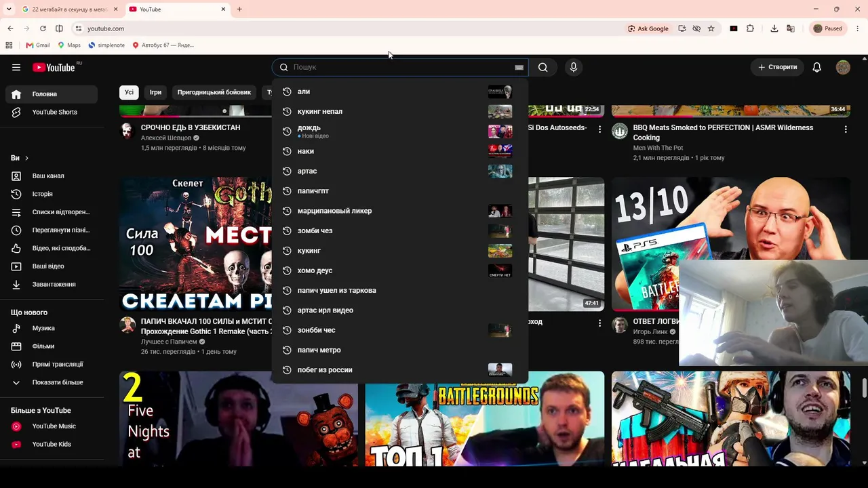Open Men With The Pot channel avatar

620,131
